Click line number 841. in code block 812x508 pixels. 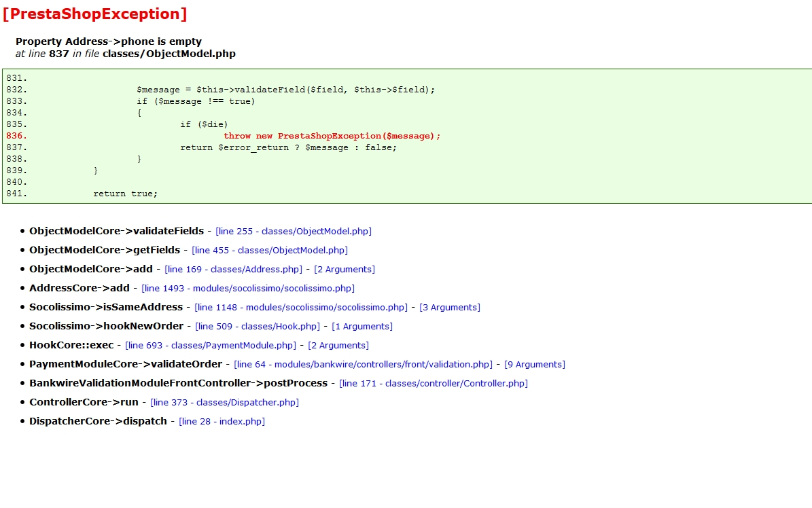[16, 194]
